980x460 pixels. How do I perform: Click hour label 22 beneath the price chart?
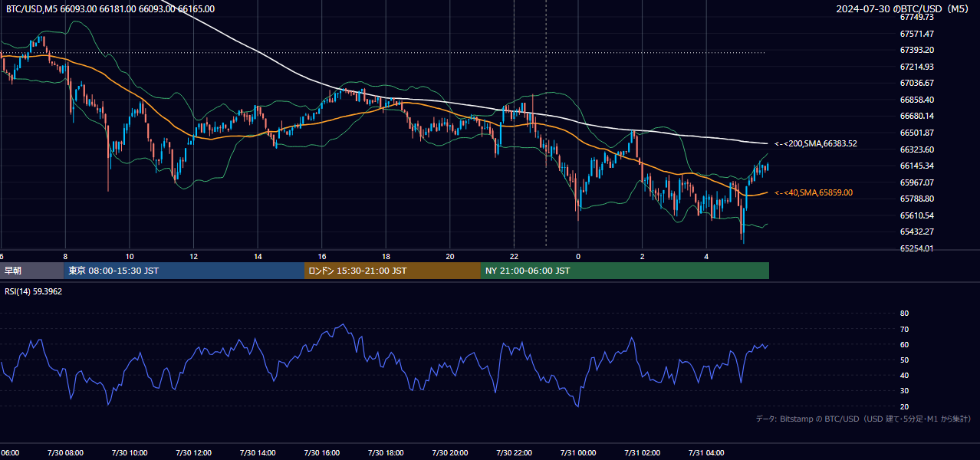coord(514,256)
